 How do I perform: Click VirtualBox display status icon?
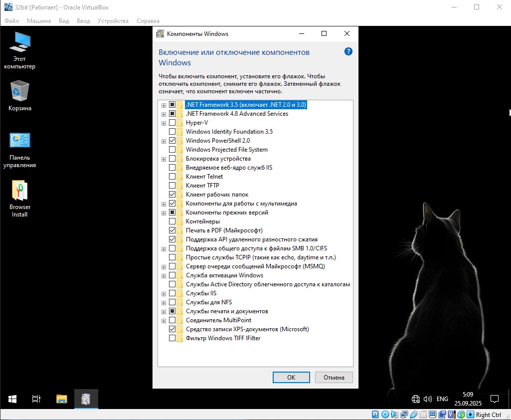[433, 415]
